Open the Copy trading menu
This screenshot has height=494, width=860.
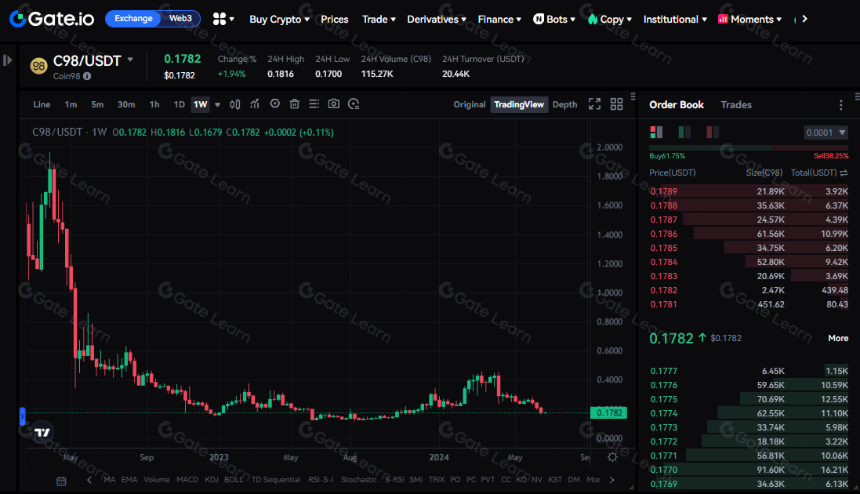point(609,19)
